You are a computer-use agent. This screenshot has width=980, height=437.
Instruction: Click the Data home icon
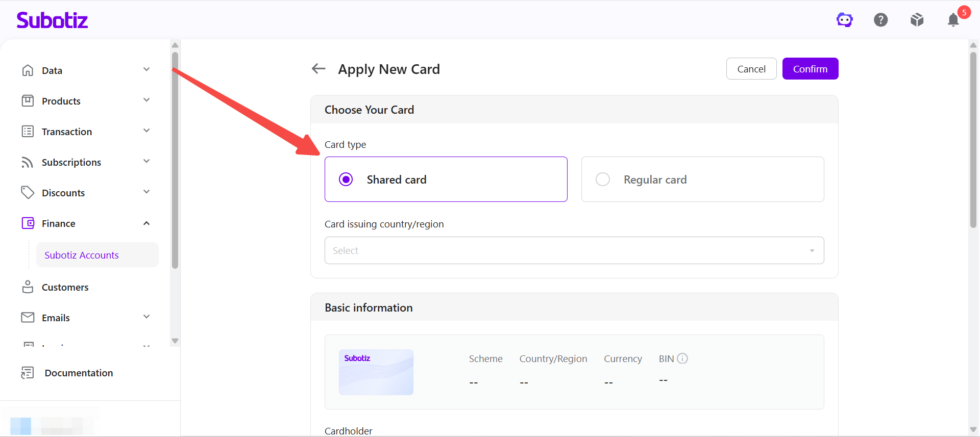tap(28, 70)
